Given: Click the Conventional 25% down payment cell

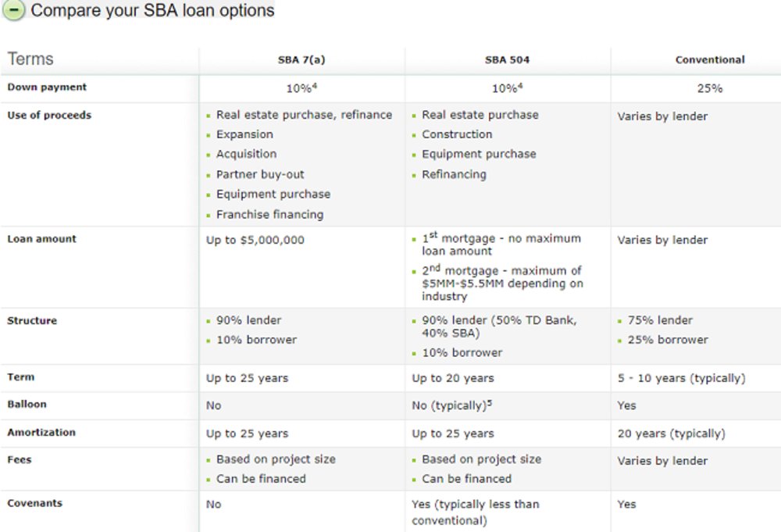Looking at the screenshot, I should pos(709,89).
